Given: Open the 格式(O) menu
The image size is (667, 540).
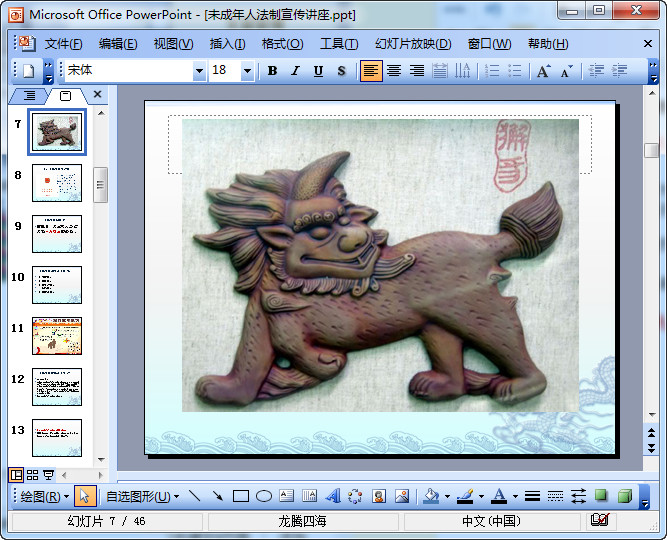Looking at the screenshot, I should [x=282, y=44].
